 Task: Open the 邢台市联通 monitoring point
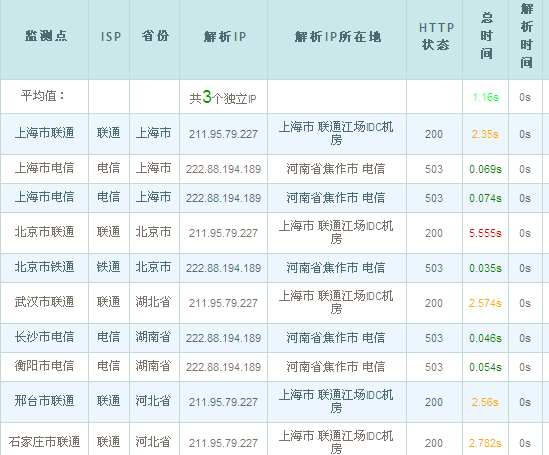click(44, 401)
